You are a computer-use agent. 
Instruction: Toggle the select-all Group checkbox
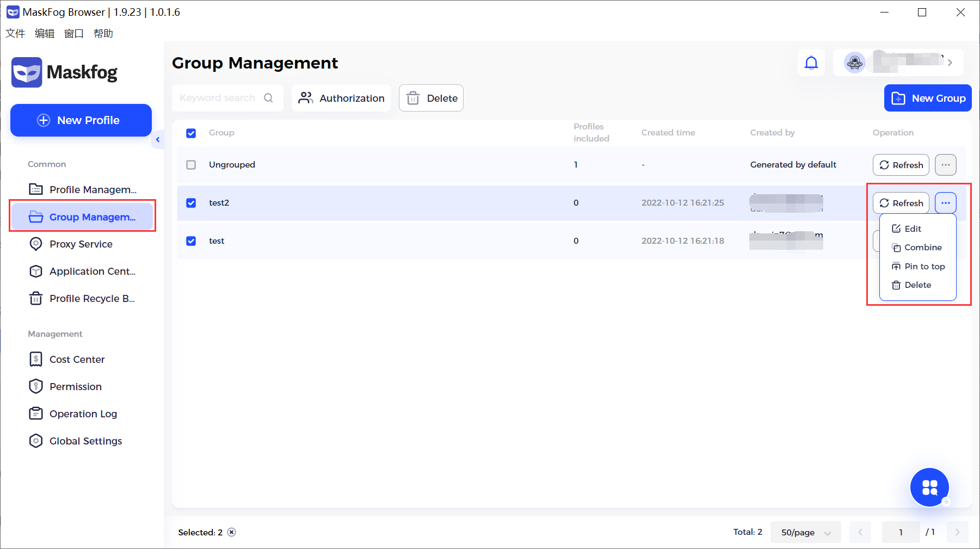click(191, 133)
